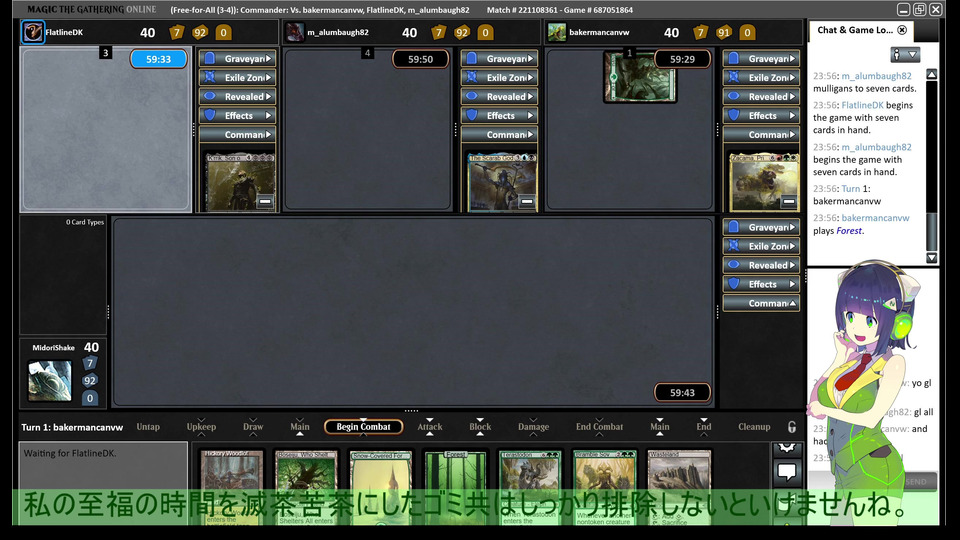960x540 pixels.
Task: Expand FlatlineDK's Revealed zone
Action: (x=237, y=97)
